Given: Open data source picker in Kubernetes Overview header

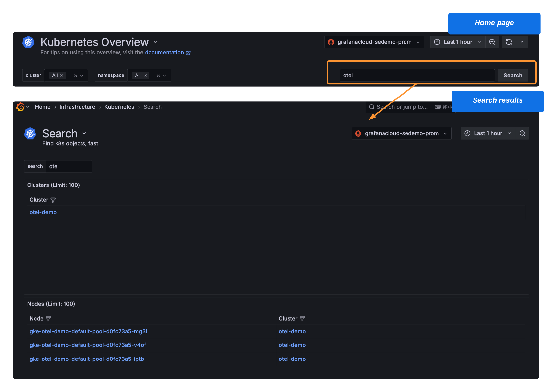Looking at the screenshot, I should [374, 42].
